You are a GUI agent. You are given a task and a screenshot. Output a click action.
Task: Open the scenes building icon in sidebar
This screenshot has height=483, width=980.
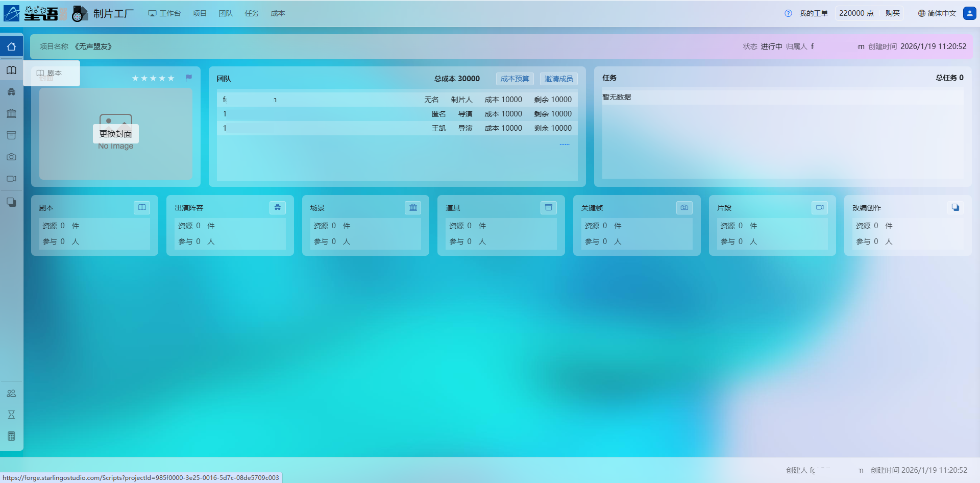[x=11, y=113]
